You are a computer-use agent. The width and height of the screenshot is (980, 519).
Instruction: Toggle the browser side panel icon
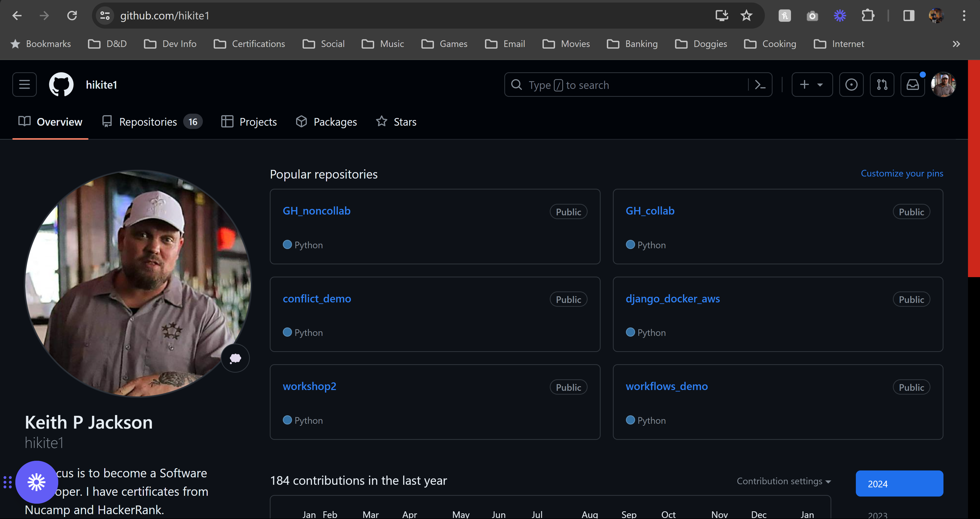tap(909, 16)
